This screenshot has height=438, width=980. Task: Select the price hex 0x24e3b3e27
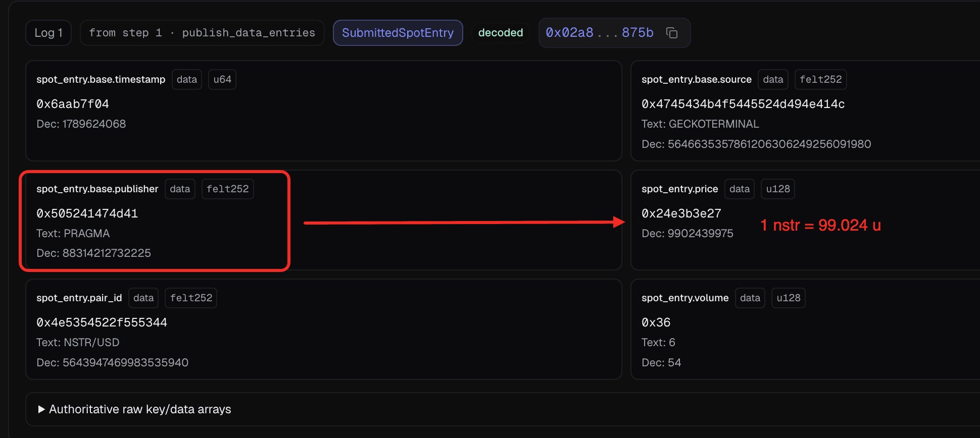point(681,213)
